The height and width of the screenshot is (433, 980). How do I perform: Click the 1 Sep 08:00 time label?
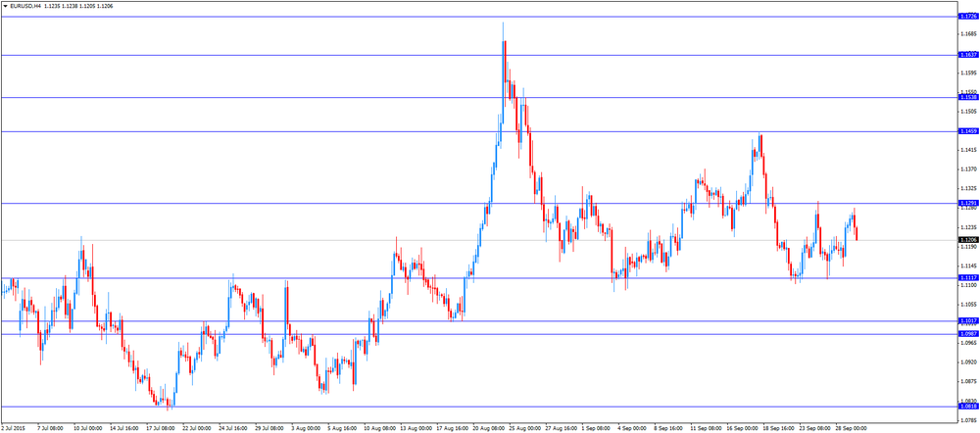pos(598,429)
